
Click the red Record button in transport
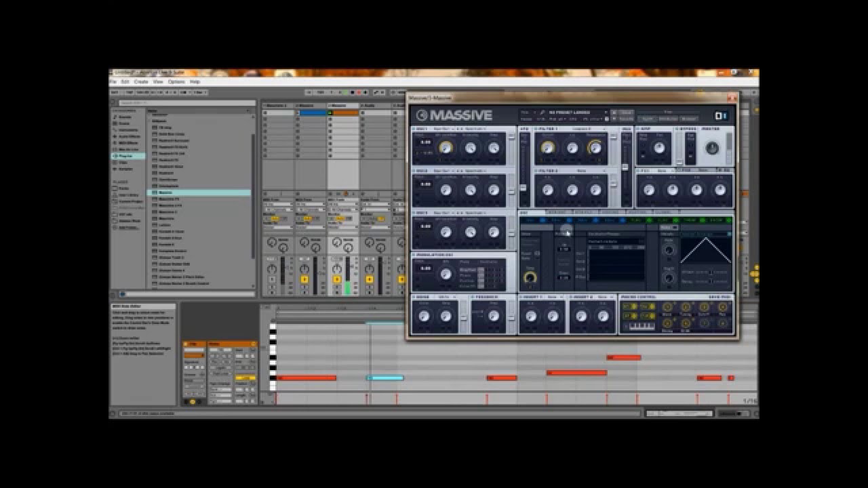tap(359, 92)
